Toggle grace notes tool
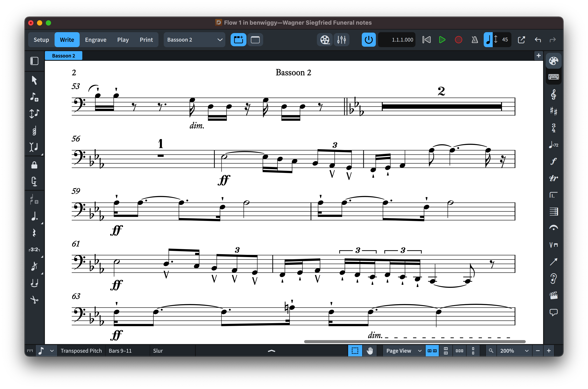588x389 pixels. (x=34, y=266)
